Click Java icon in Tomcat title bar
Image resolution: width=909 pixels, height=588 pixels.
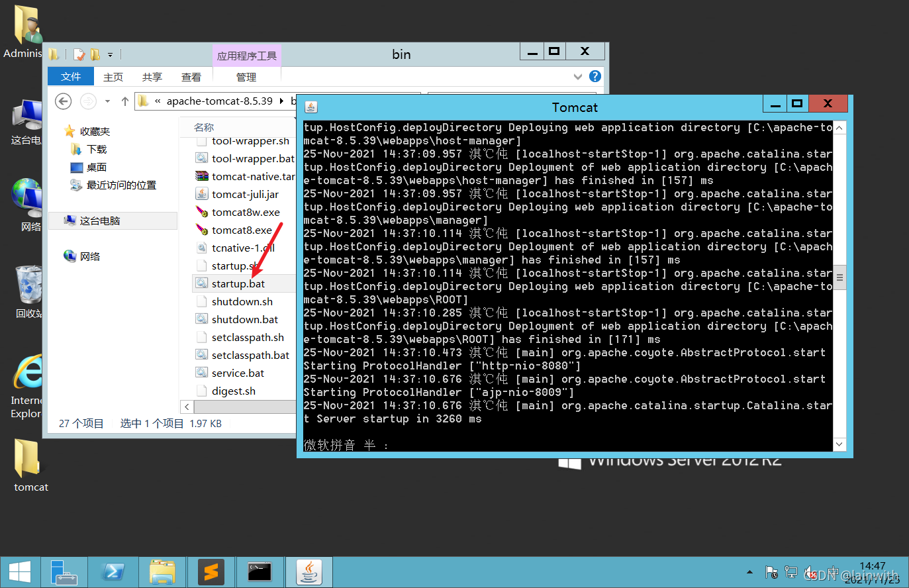[311, 107]
